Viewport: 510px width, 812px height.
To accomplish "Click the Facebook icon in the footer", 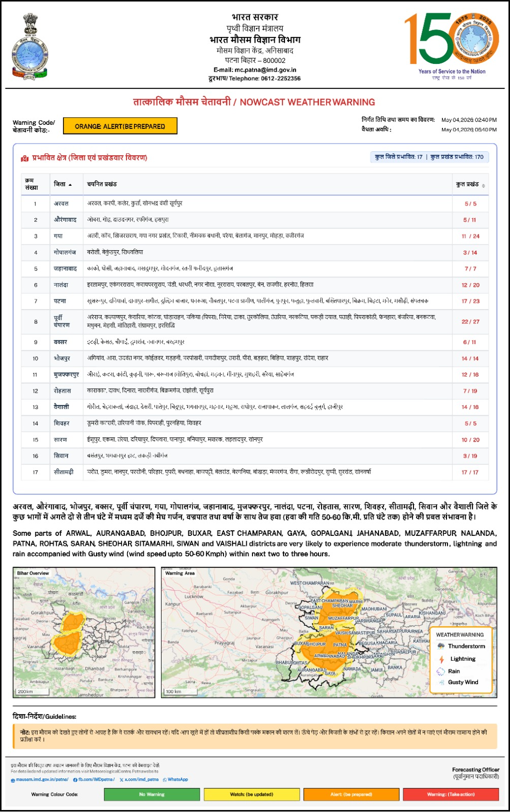I will point(75,780).
